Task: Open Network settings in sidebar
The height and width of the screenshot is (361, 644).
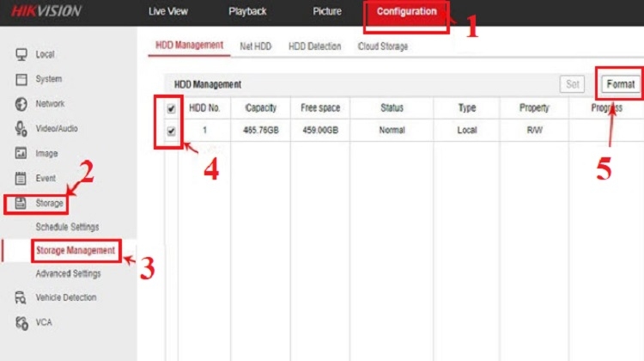Action: click(50, 104)
